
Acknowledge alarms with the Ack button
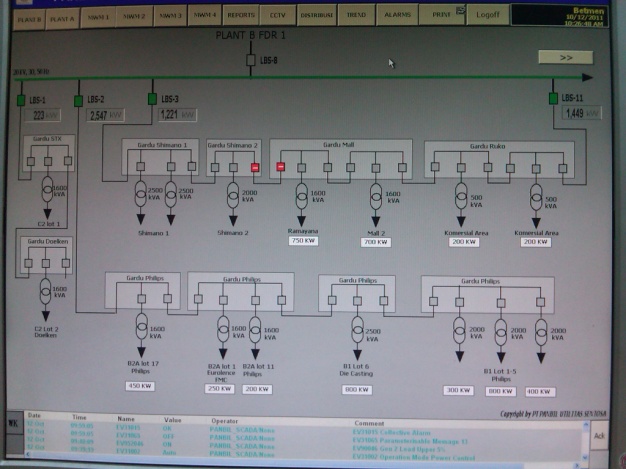click(x=599, y=436)
